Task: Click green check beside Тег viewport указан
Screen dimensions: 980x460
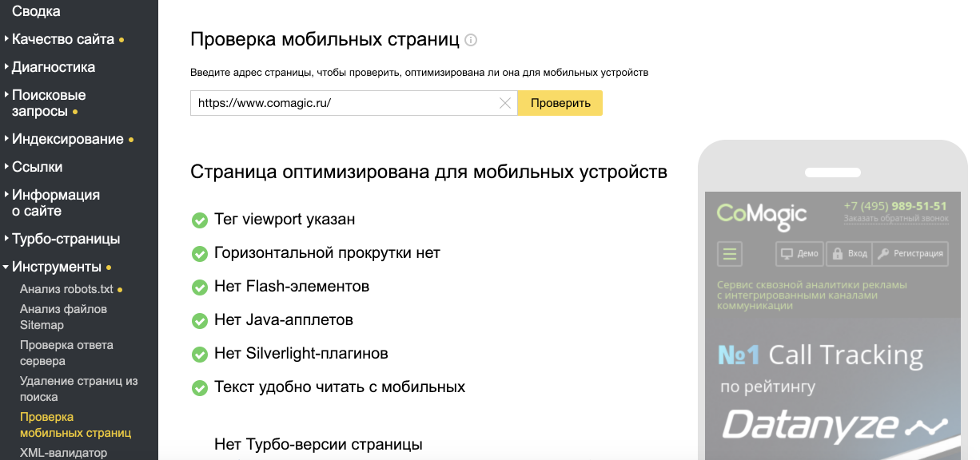Action: click(200, 220)
